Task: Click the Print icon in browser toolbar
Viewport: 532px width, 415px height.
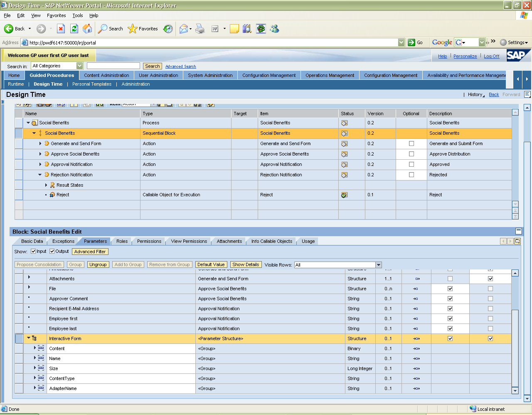Action: pos(200,29)
